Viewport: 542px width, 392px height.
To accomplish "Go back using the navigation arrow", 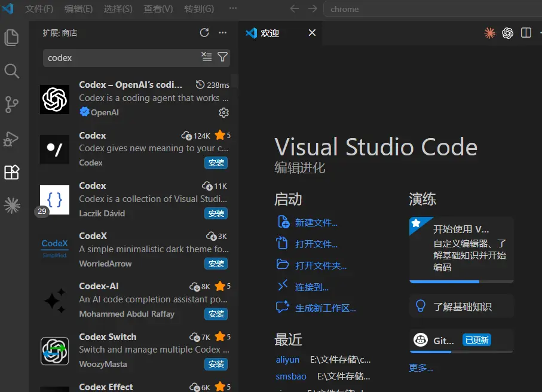I will click(294, 8).
